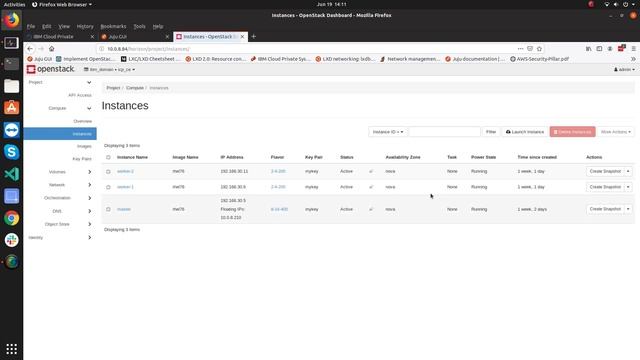Open the admin user dropdown
Screen dimensions: 640x360
tap(624, 70)
